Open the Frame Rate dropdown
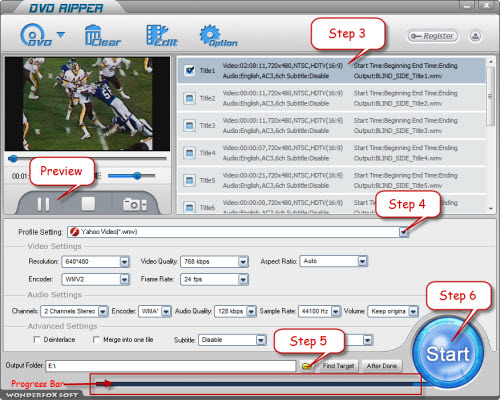The image size is (500, 400). point(243,279)
